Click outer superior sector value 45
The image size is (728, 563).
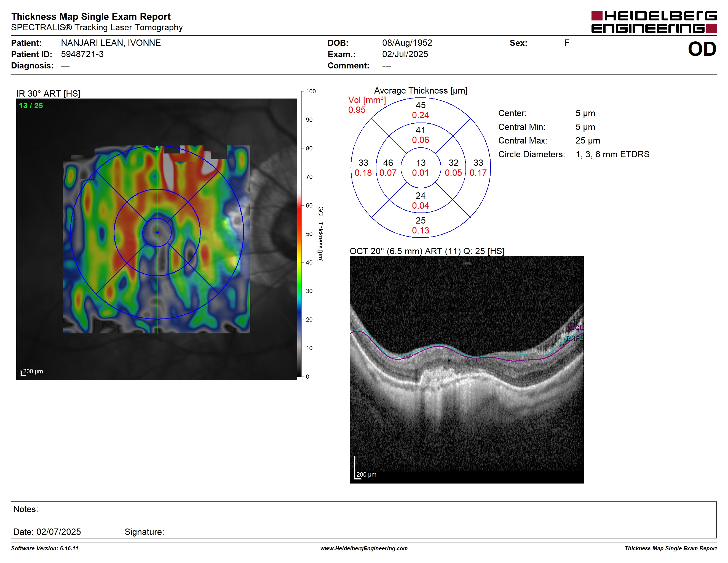(420, 105)
